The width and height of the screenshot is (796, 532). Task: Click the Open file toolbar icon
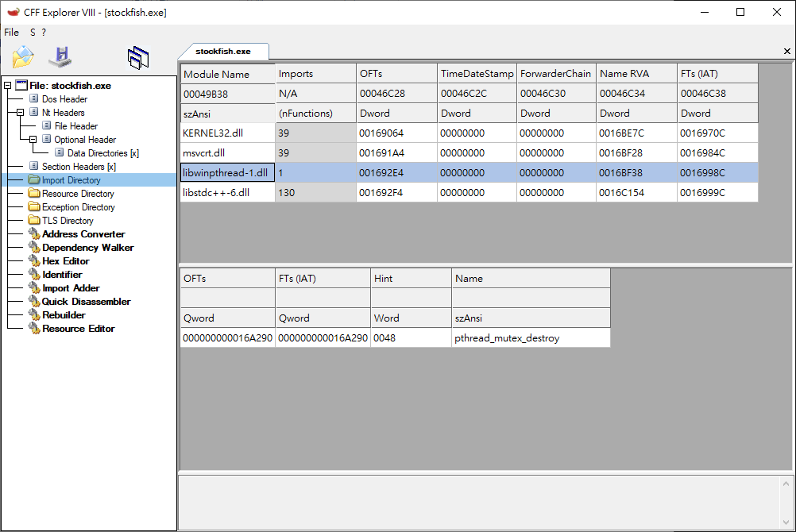click(23, 57)
